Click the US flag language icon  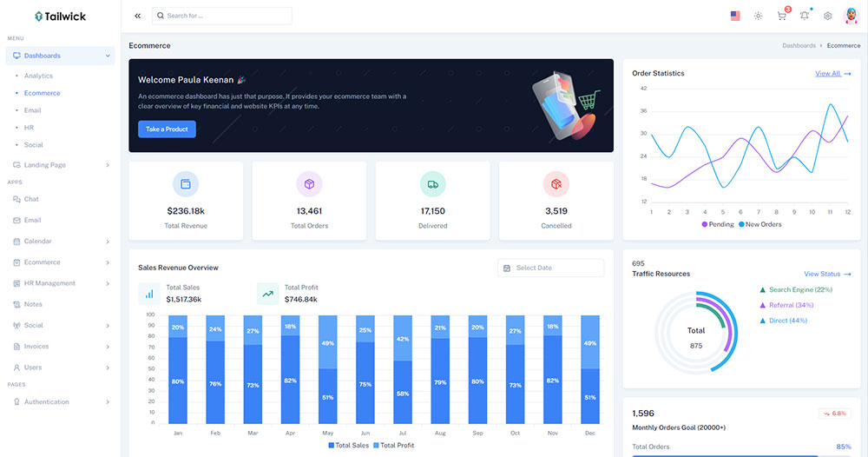(x=735, y=16)
